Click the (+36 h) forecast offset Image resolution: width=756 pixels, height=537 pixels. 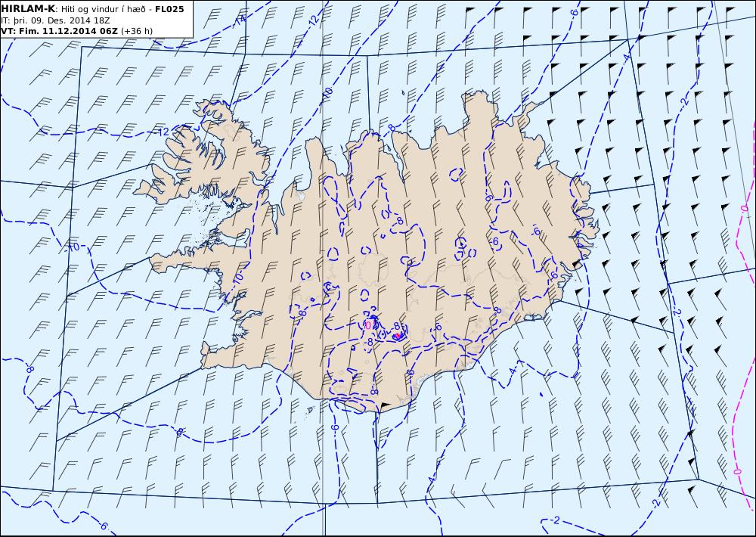[x=136, y=31]
